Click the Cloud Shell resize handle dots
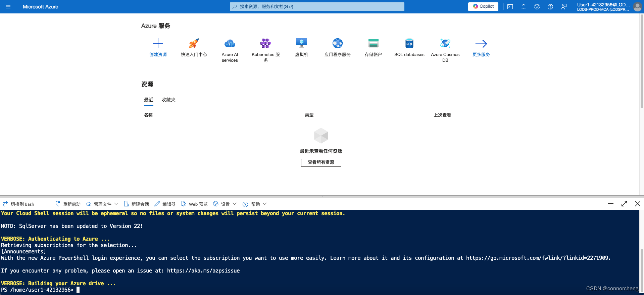 point(324,196)
